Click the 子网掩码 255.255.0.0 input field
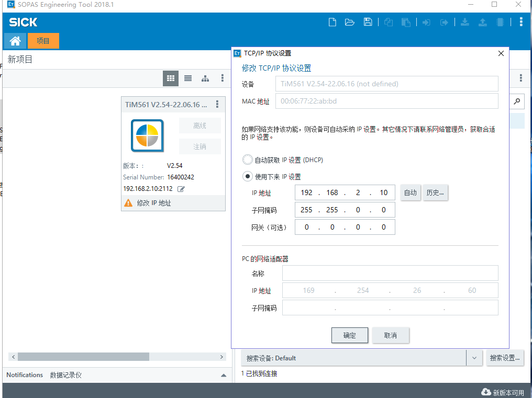 coord(345,210)
